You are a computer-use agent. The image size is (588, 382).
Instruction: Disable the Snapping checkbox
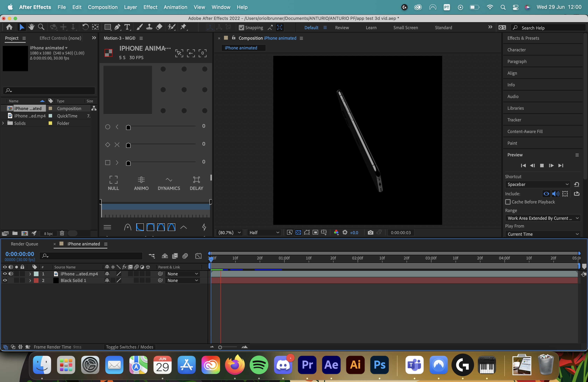(x=242, y=27)
